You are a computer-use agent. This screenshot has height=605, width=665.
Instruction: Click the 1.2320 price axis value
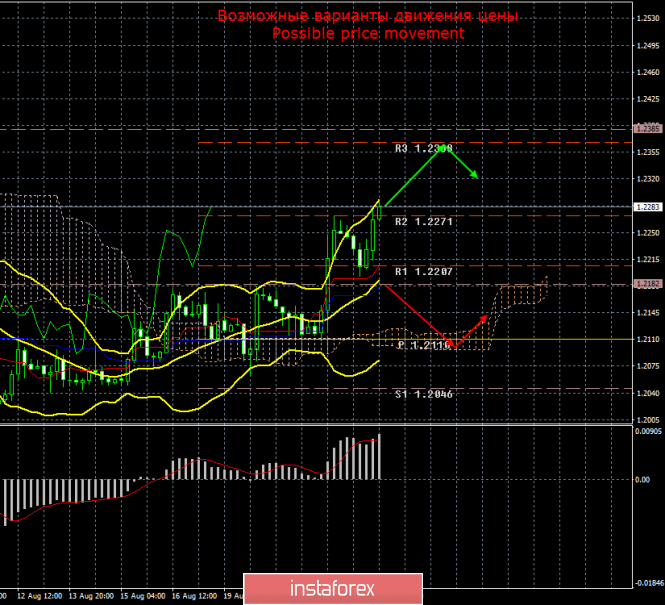648,179
